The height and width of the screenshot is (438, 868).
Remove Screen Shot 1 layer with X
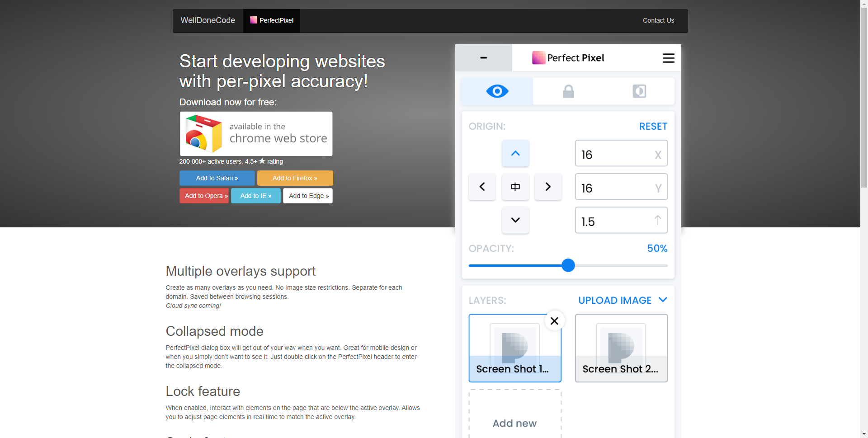(555, 321)
